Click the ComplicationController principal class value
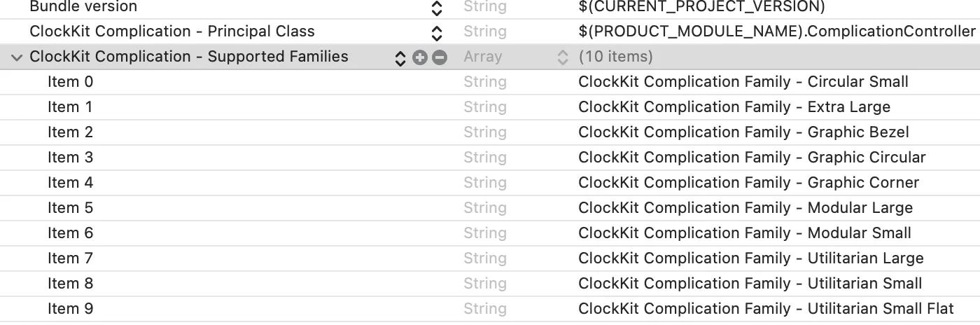Image resolution: width=980 pixels, height=325 pixels. coord(776,32)
